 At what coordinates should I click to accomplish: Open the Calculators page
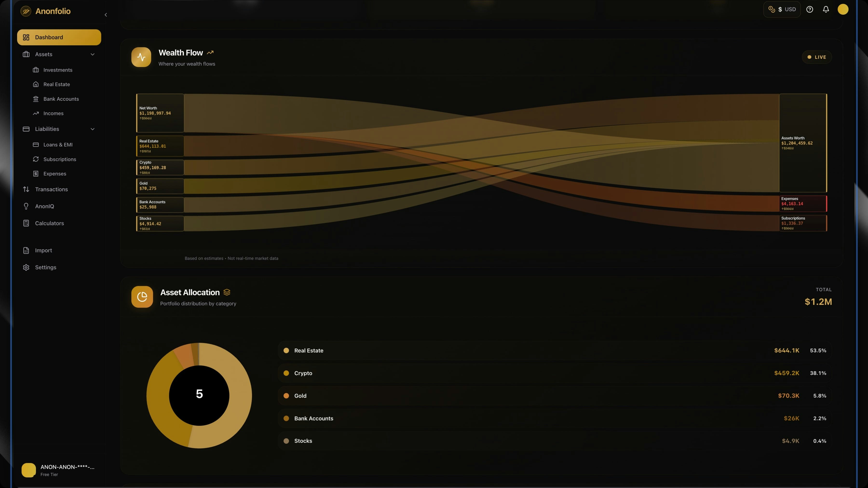pos(49,223)
